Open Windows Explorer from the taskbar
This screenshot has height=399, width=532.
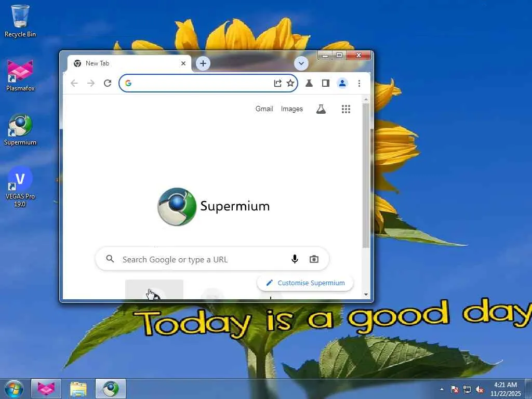point(78,389)
